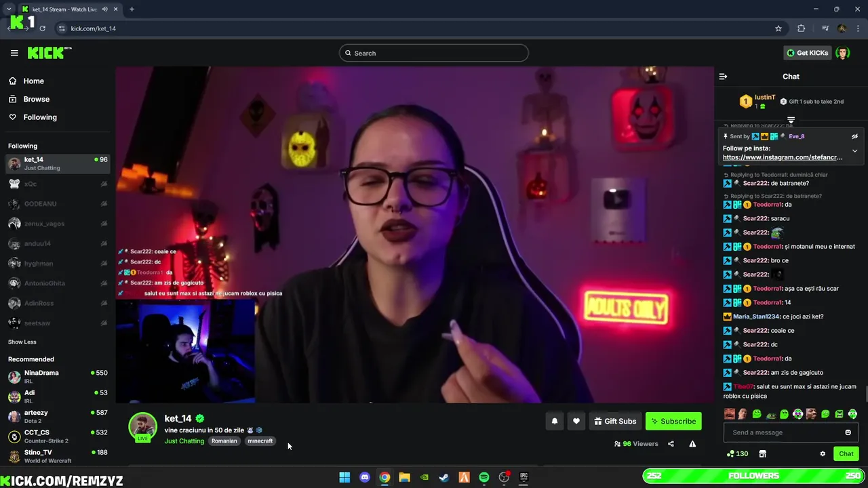Click the Tiba07 username in chat
Screen dimensions: 868x488
coord(744,386)
